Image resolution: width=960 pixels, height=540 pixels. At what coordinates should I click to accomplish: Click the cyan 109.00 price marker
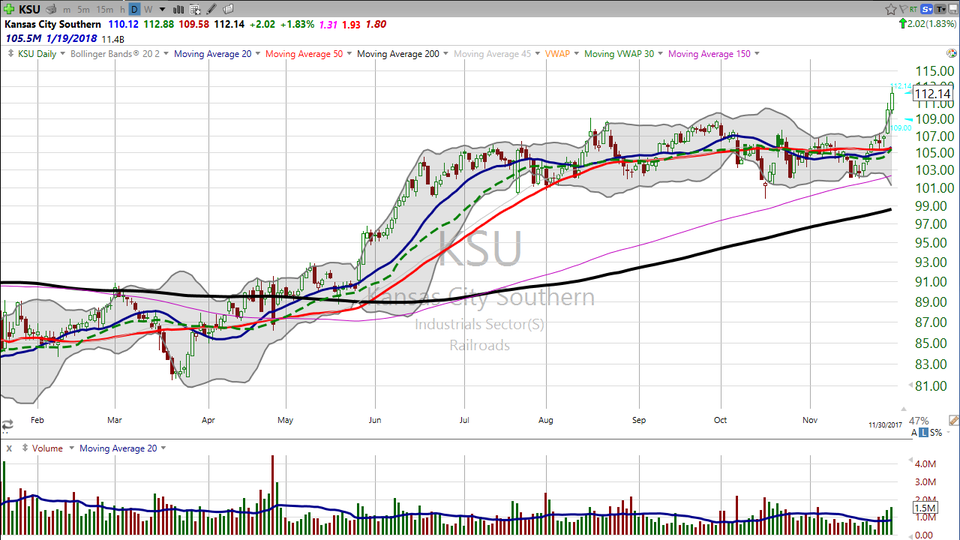[901, 128]
